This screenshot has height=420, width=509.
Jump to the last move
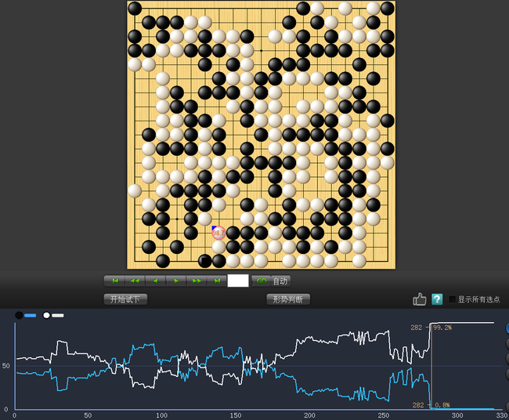click(x=217, y=281)
